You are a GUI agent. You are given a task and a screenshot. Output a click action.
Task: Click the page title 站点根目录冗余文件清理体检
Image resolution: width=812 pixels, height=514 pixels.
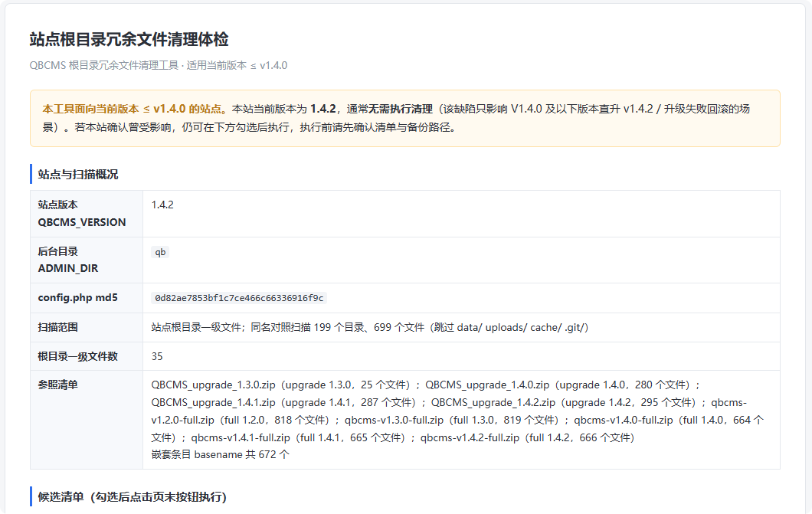[129, 39]
